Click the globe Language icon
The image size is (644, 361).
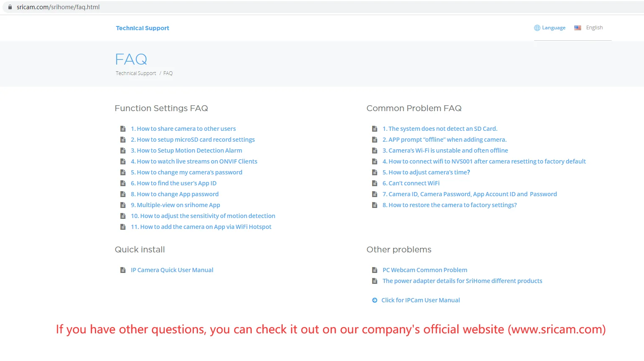[537, 28]
